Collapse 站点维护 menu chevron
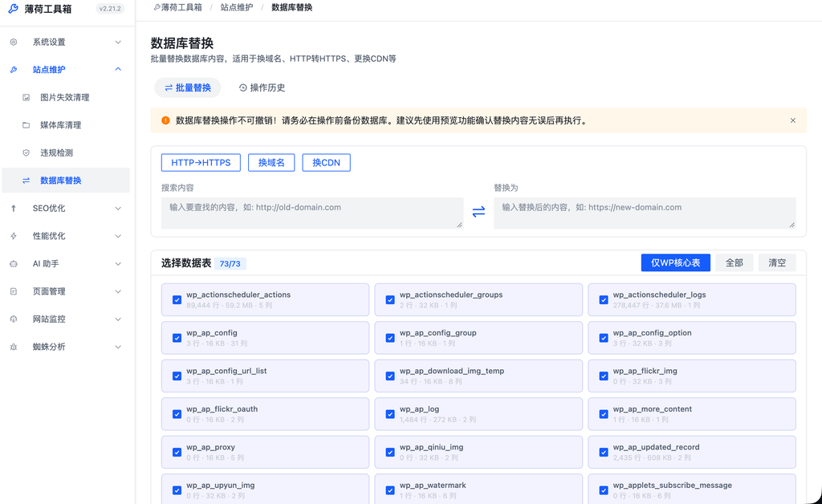Screen dimensions: 822x504 coord(118,69)
